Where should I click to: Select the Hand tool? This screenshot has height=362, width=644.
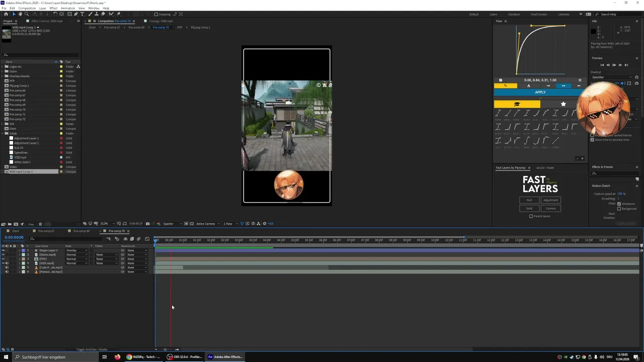[x=20, y=14]
